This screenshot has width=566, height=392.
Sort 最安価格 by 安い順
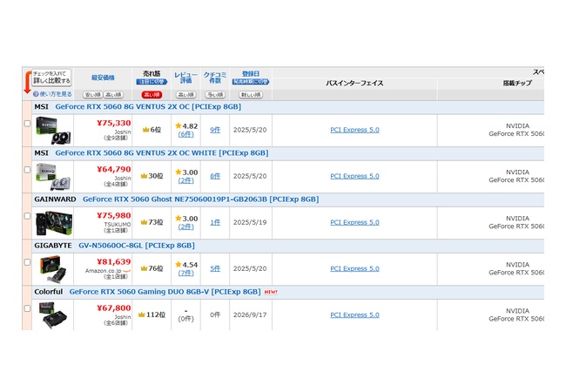(93, 95)
